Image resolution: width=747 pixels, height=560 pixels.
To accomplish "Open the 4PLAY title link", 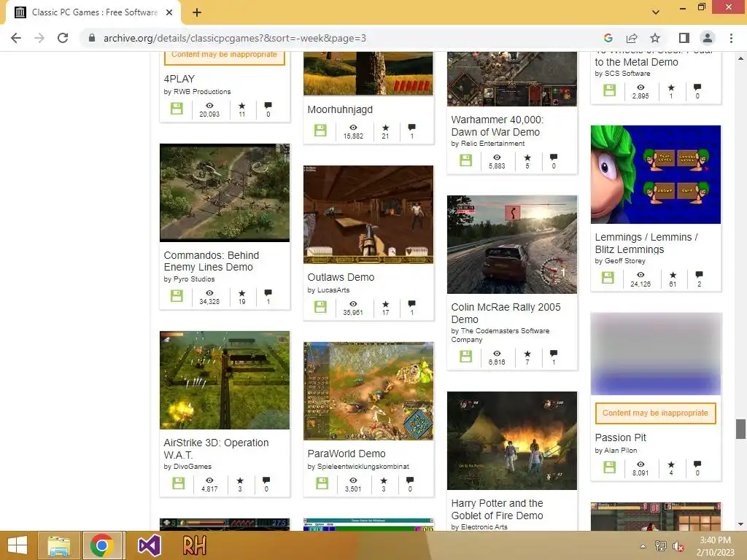I will pos(179,79).
